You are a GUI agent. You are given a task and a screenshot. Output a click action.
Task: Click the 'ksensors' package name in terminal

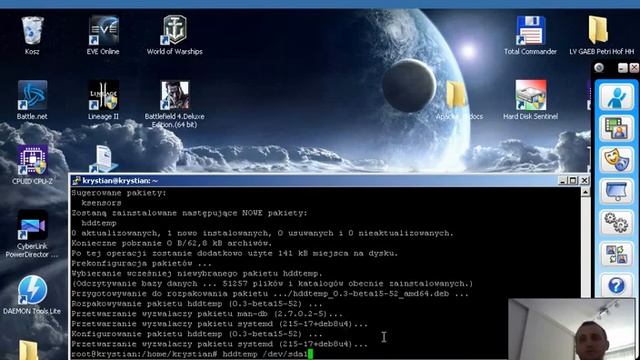click(x=101, y=203)
